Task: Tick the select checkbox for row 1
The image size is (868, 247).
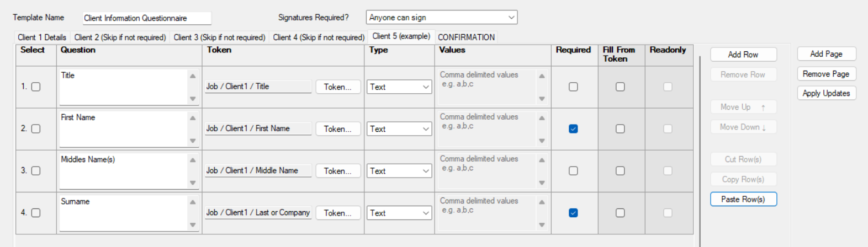Action: click(x=36, y=87)
